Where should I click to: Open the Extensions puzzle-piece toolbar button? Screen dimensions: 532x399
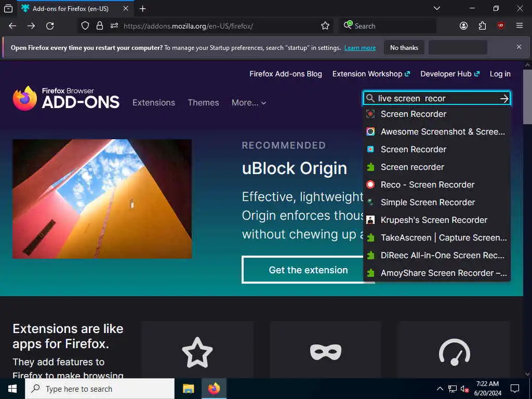482,26
